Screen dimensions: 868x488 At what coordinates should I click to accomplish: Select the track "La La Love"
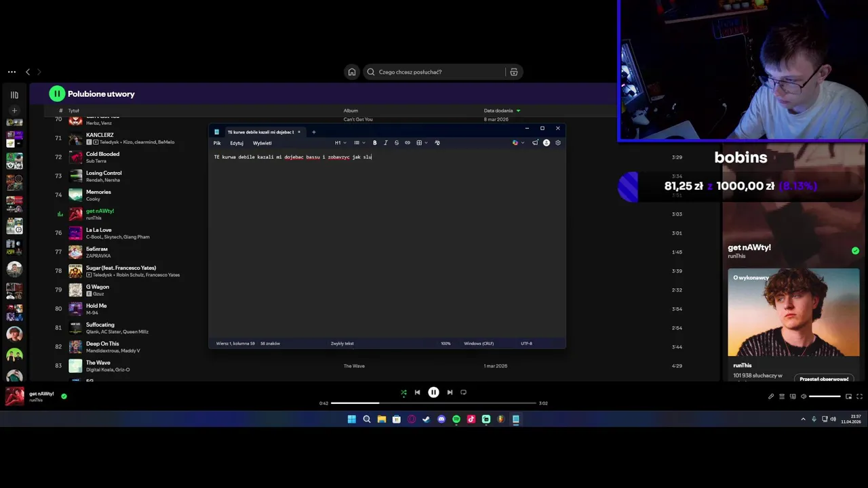tap(98, 230)
